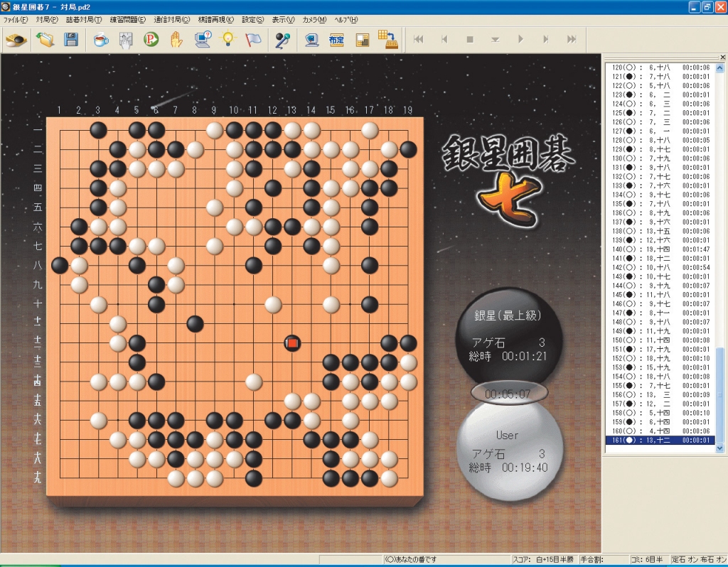728x567 pixels.
Task: Select move 138 row '13,十五' in the list
Action: click(660, 231)
